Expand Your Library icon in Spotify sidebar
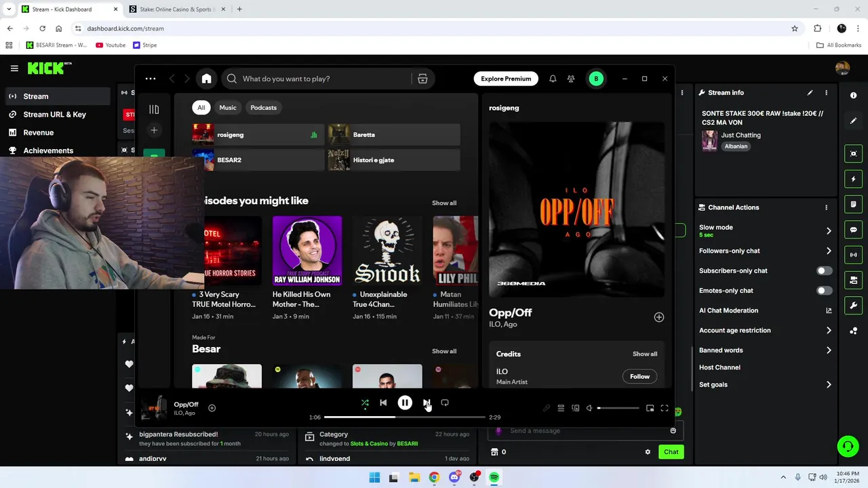The image size is (868, 488). pyautogui.click(x=154, y=109)
